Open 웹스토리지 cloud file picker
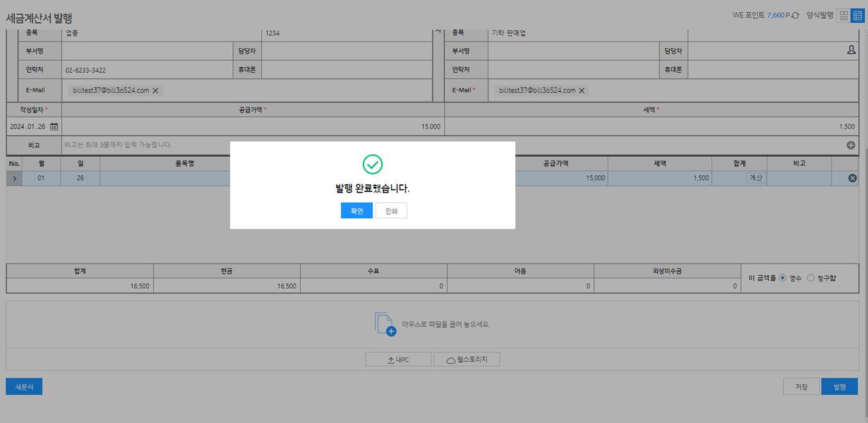868x423 pixels. coord(467,360)
